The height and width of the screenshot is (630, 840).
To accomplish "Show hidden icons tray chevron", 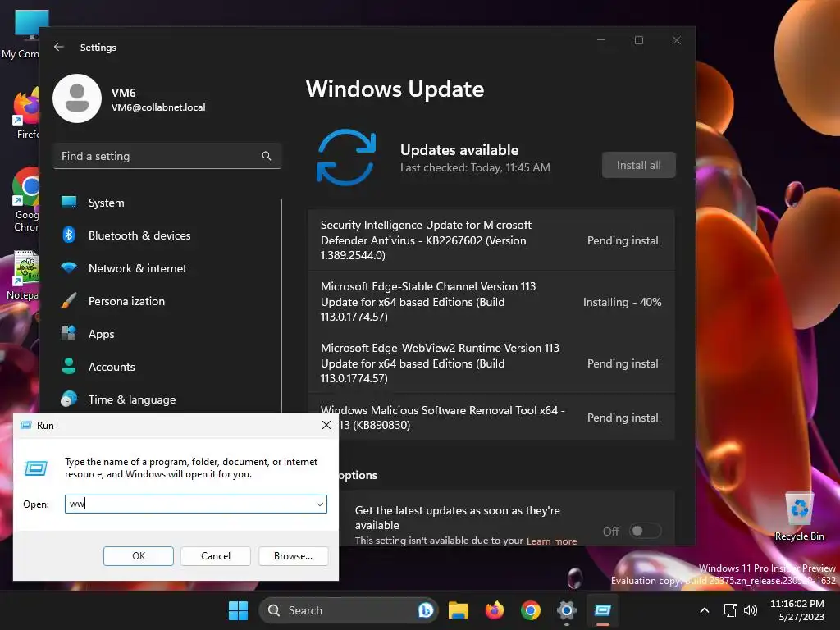I will tap(705, 610).
